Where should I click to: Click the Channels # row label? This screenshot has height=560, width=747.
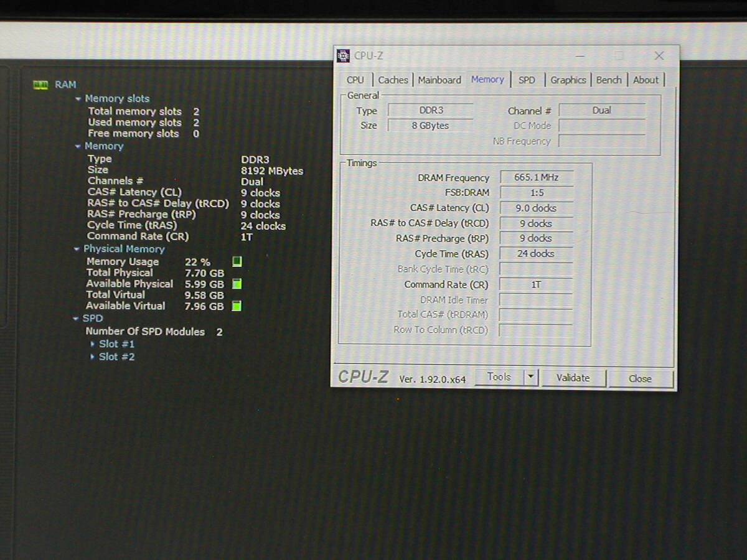click(116, 181)
